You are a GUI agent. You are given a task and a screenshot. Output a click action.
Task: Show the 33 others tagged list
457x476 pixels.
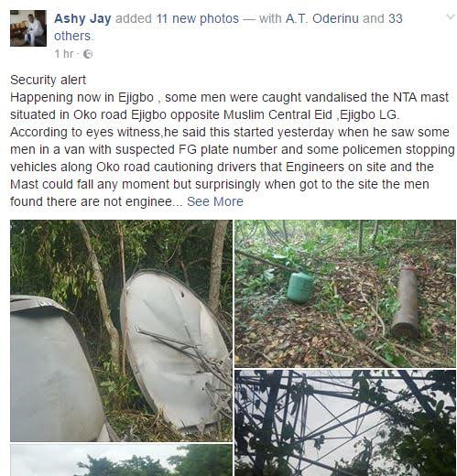pos(228,27)
